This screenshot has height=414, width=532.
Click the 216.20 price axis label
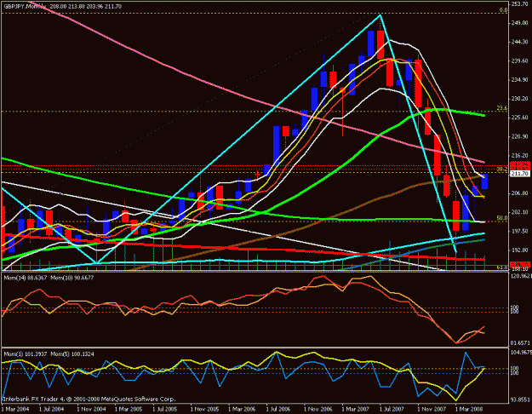522,155
